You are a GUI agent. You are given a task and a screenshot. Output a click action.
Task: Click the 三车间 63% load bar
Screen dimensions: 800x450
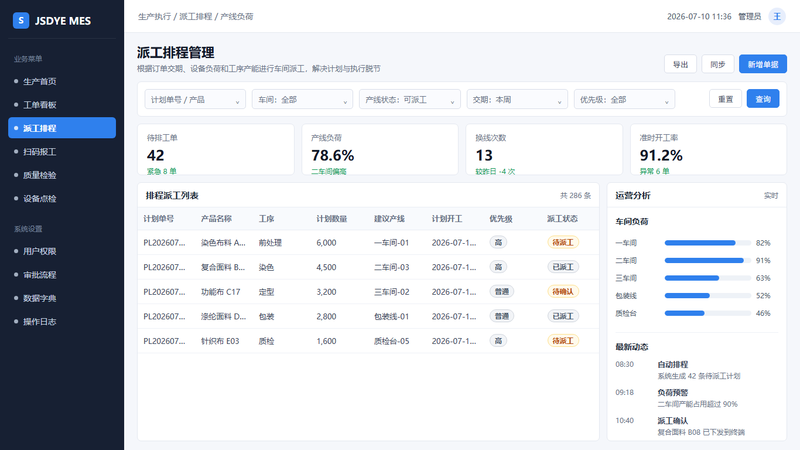[x=707, y=278]
